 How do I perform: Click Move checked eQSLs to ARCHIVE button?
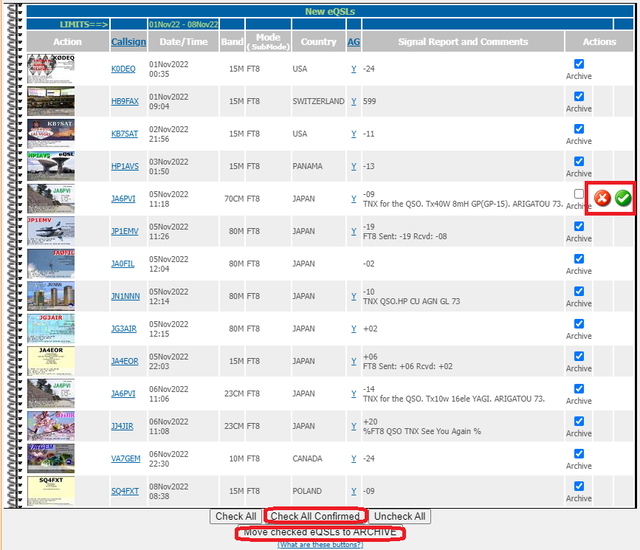pyautogui.click(x=320, y=532)
